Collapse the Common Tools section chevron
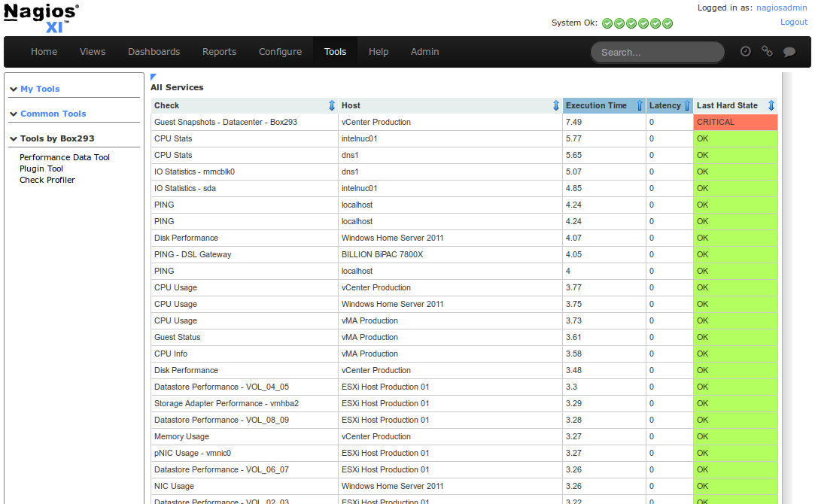Viewport: 815px width, 504px height. click(14, 114)
